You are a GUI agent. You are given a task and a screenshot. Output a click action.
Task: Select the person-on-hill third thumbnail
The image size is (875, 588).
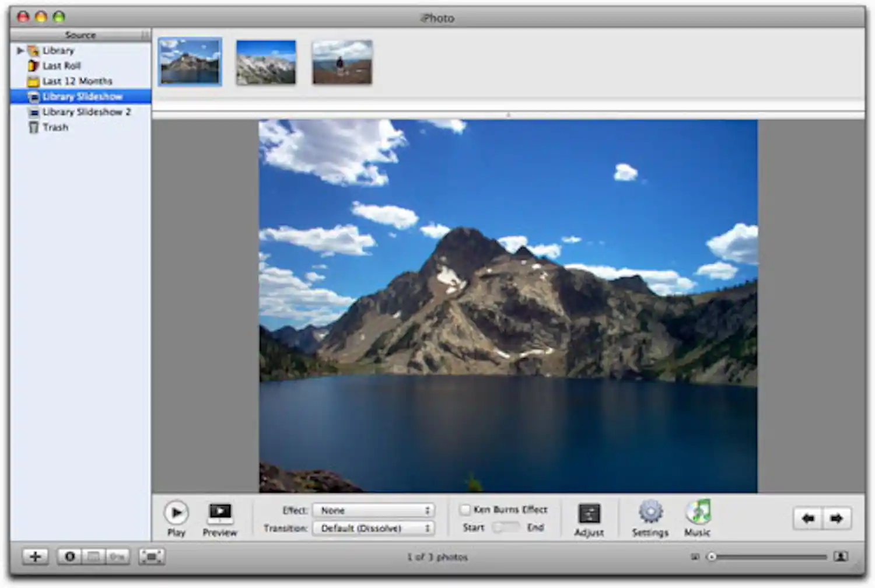point(342,62)
